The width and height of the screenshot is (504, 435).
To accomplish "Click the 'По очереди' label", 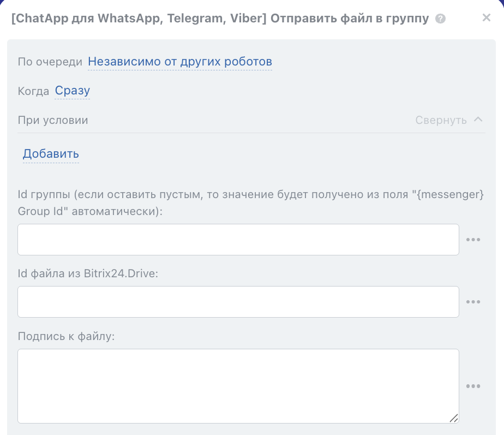I will pyautogui.click(x=50, y=62).
